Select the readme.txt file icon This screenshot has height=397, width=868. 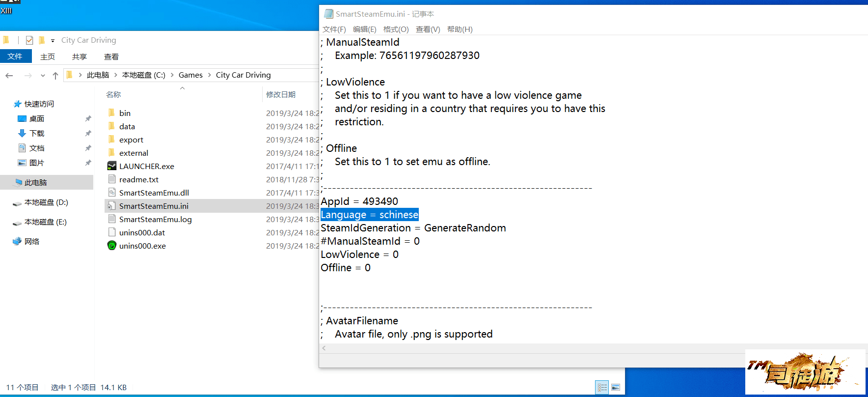112,179
